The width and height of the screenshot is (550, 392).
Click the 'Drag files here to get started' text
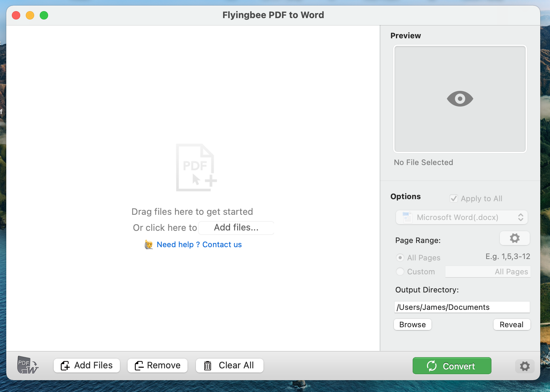click(x=192, y=212)
